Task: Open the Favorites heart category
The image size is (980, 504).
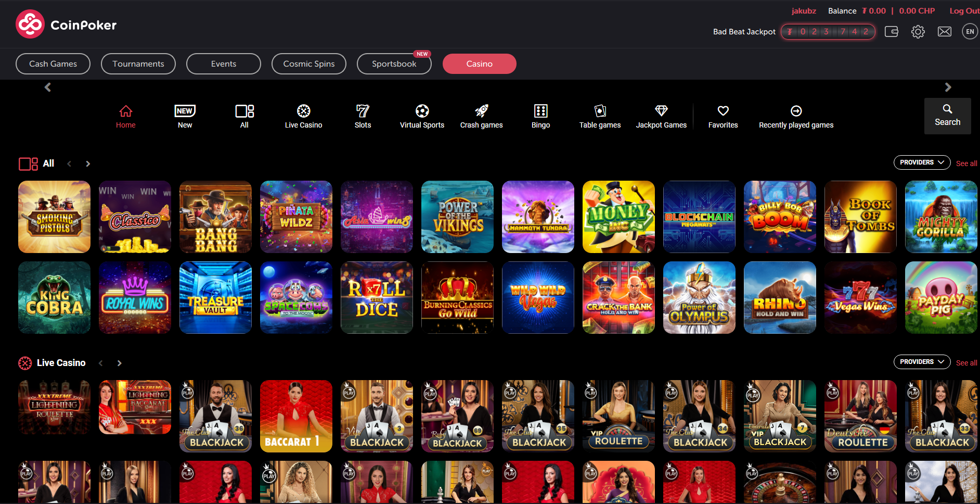Action: coord(723,117)
